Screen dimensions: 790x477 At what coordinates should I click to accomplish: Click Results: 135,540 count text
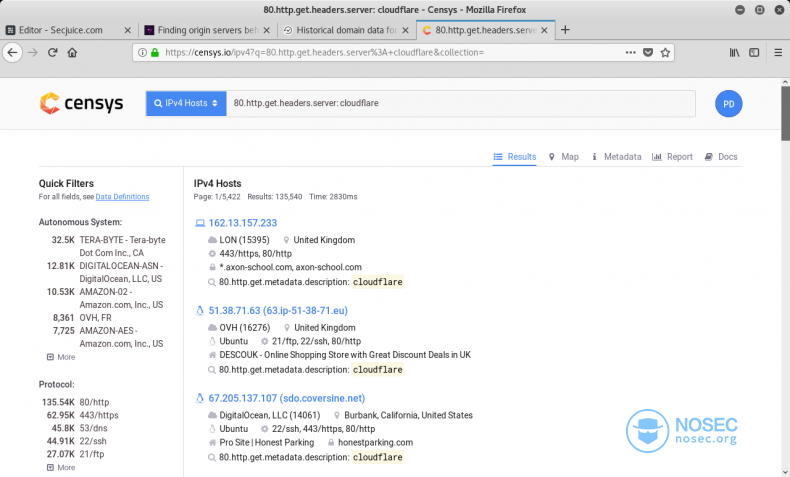click(x=275, y=196)
